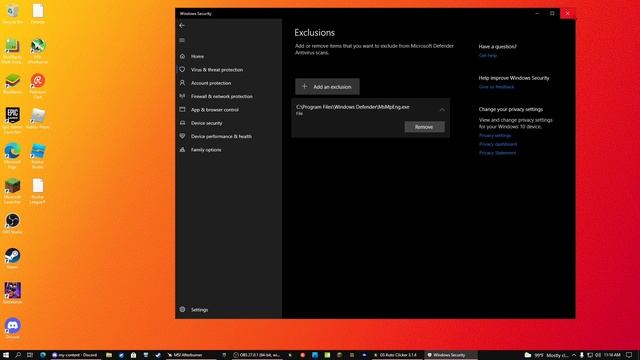
Task: Toggle the hamburger navigation menu
Action: [182, 40]
